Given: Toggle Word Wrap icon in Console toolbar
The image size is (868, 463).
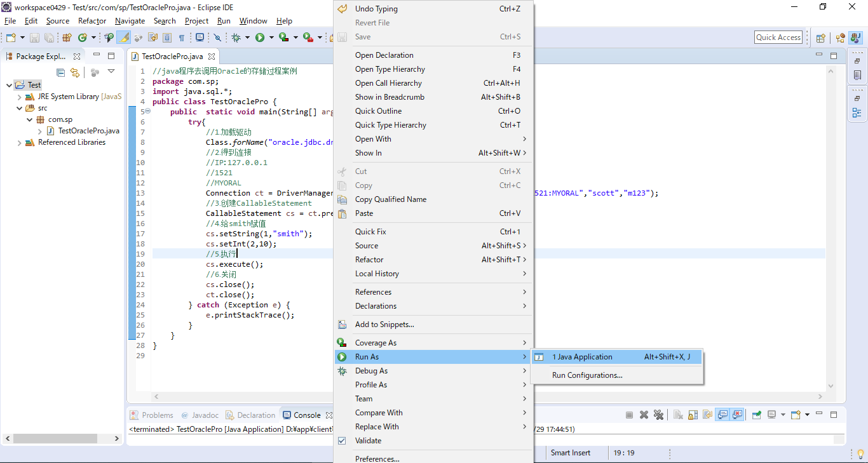Looking at the screenshot, I should point(707,415).
